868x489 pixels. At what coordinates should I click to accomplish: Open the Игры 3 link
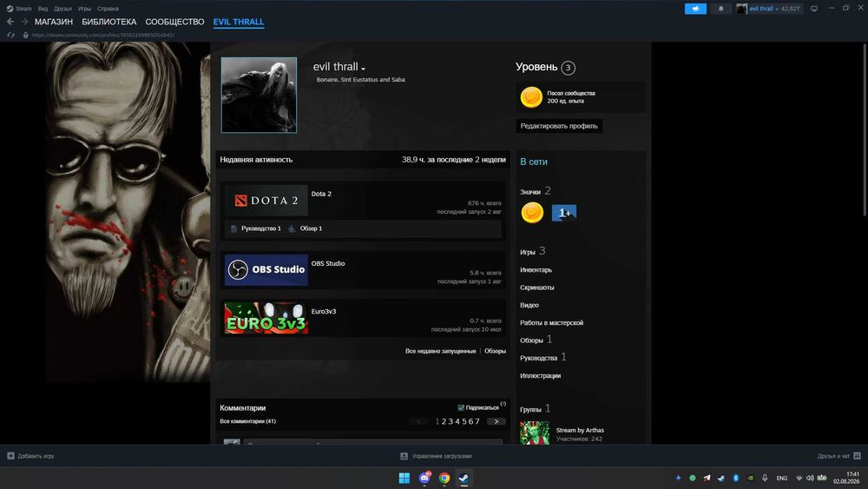tap(533, 251)
